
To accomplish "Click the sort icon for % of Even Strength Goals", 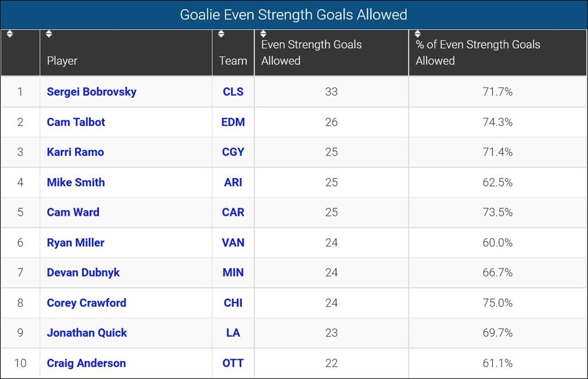I will [x=417, y=33].
